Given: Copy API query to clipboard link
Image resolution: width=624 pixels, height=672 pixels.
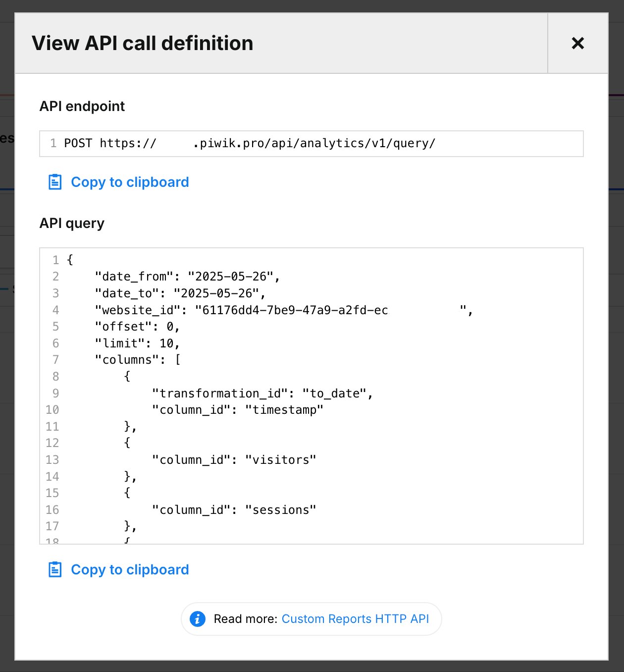Looking at the screenshot, I should (x=130, y=569).
